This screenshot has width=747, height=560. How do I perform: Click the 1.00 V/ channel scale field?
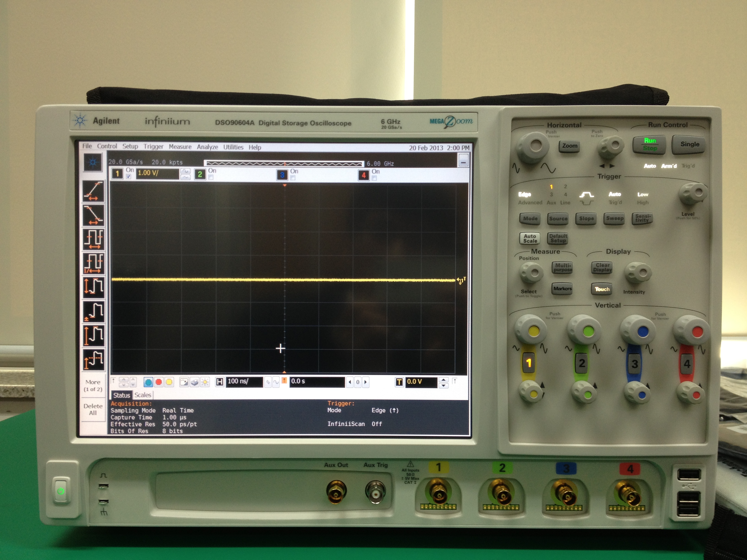[157, 173]
